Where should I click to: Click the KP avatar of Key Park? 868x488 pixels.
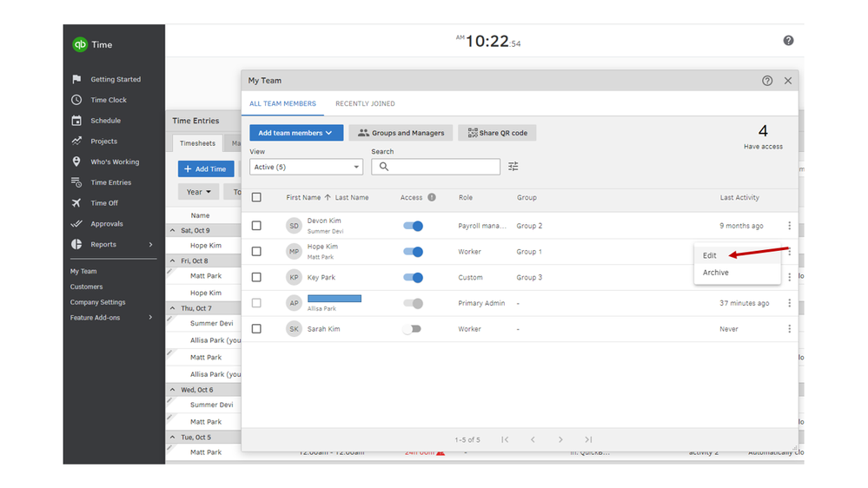coord(294,277)
